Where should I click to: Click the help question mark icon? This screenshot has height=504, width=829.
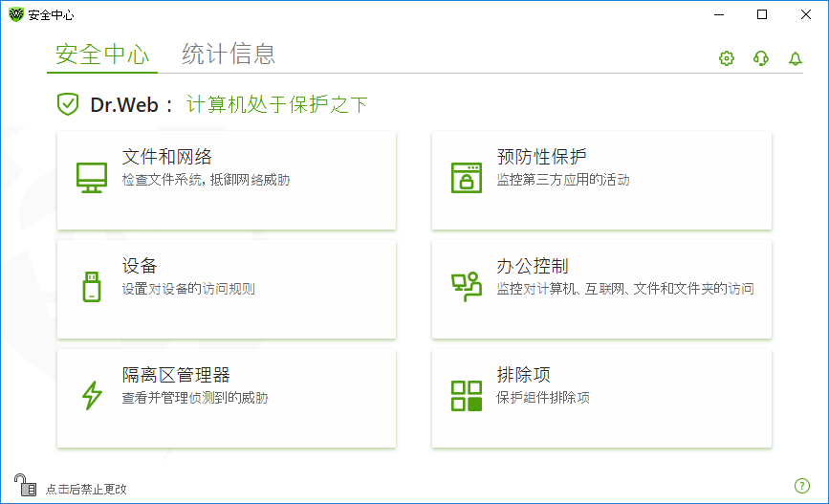point(802,486)
